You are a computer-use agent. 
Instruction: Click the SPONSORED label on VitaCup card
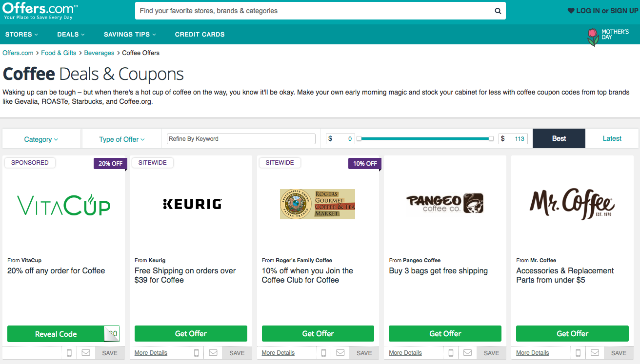(x=30, y=163)
